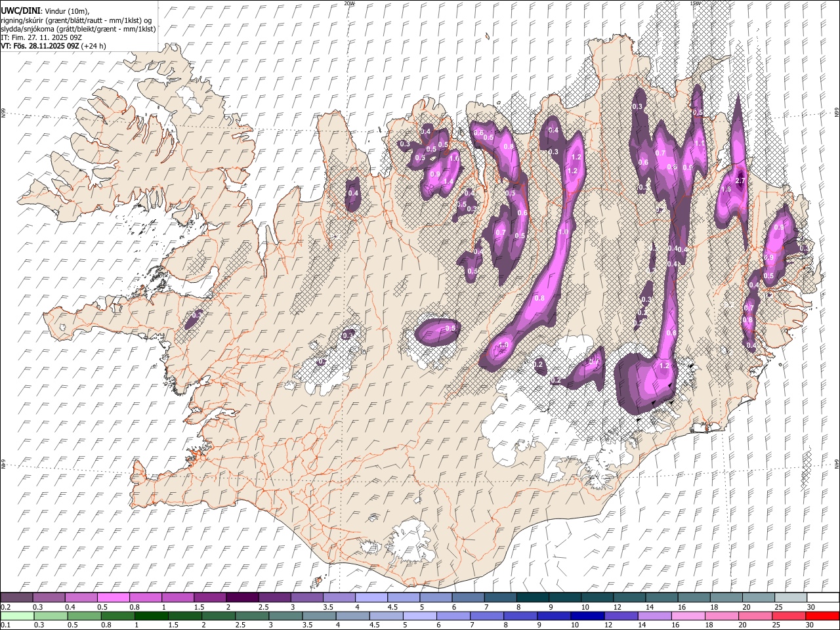Pick upper legend swatch between 0.2 and 0.3
The height and width of the screenshot is (630, 840).
click(16, 597)
